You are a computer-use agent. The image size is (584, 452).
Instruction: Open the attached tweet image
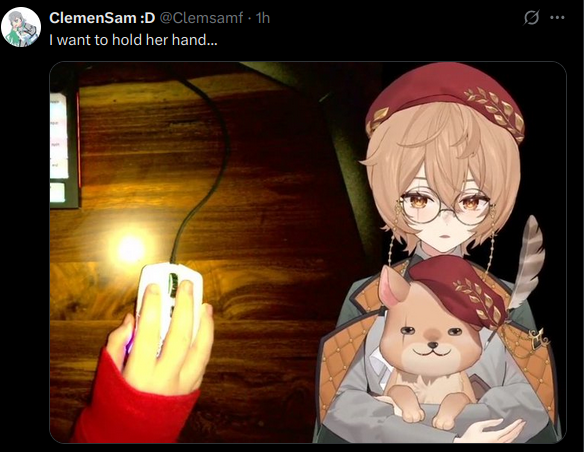[308, 252]
